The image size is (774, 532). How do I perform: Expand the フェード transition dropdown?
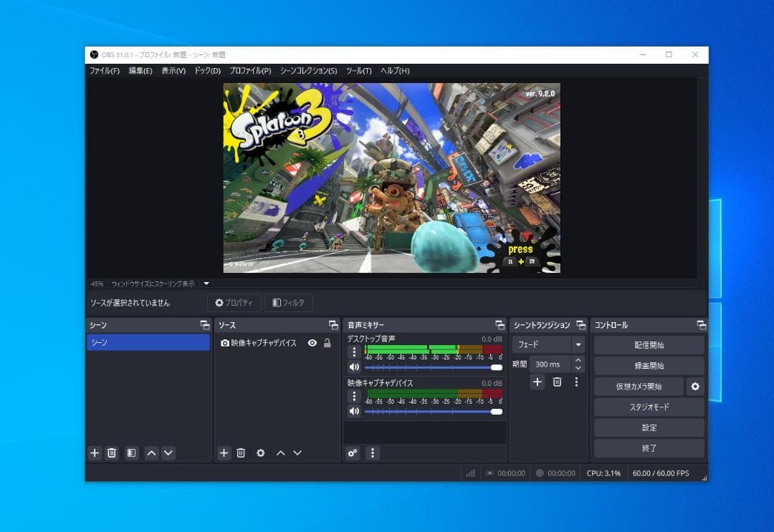578,344
